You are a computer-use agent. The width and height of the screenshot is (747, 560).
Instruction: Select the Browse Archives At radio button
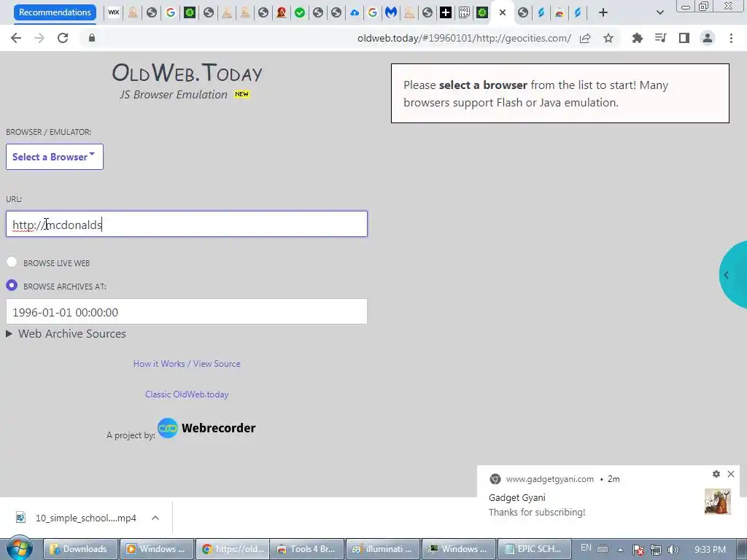pos(12,285)
